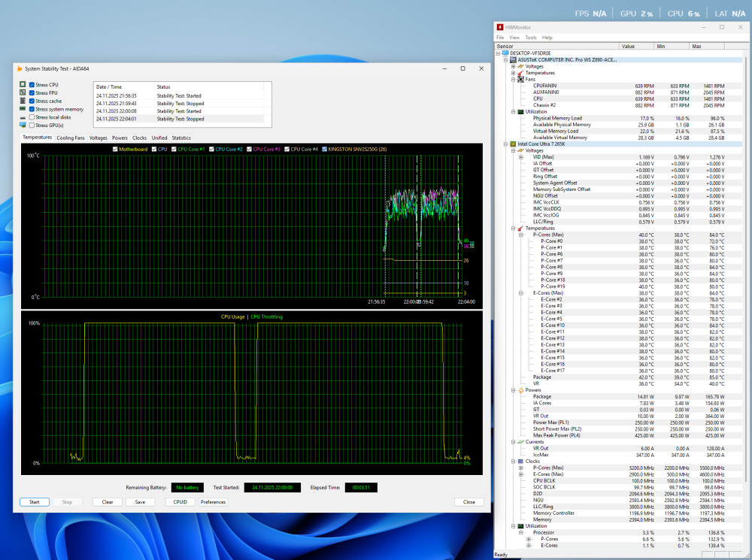Uncheck the Stress FPU checkbox
This screenshot has height=560, width=752.
(x=32, y=93)
